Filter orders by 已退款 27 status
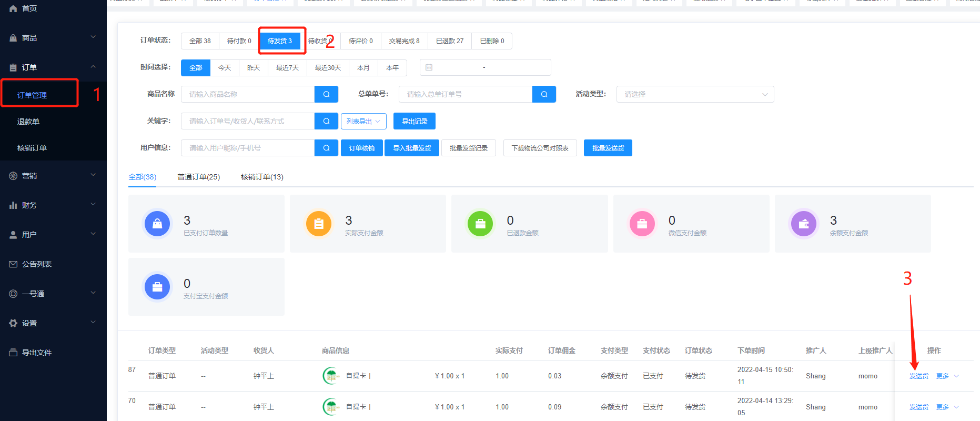Screen dimensions: 980x421 [x=450, y=41]
